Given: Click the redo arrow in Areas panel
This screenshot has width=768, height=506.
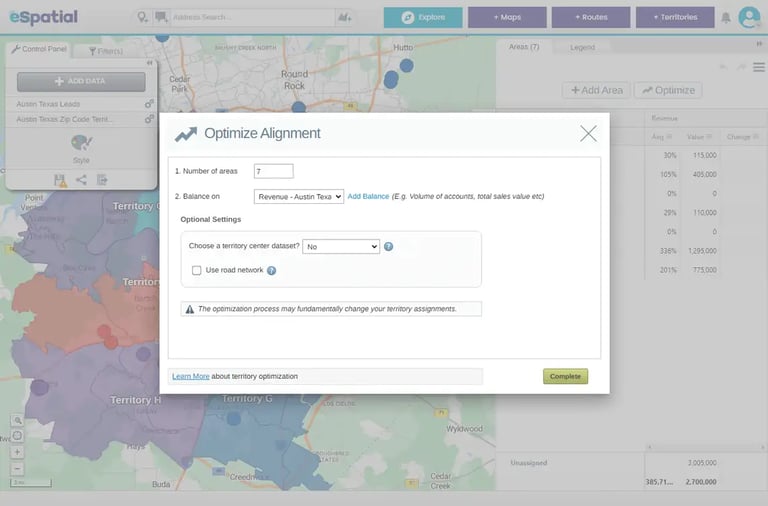Looking at the screenshot, I should coord(741,67).
